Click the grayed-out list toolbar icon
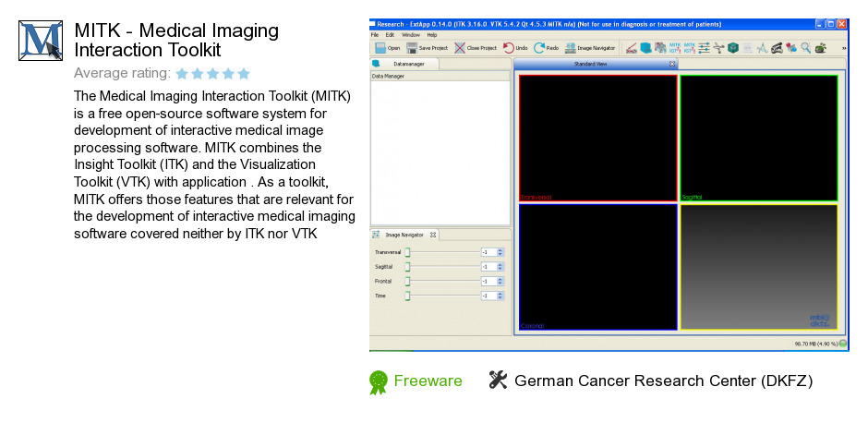This screenshot has height=423, width=868. 748,48
